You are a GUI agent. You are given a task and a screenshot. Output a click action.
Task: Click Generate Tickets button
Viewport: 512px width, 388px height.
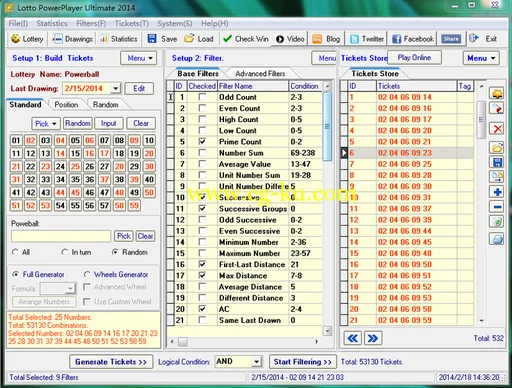coord(111,362)
